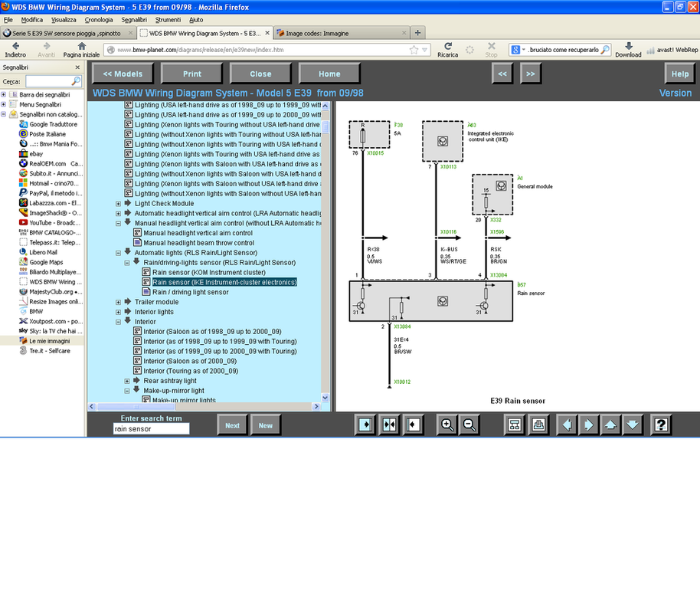Expand the Trailer module tree node
This screenshot has height=613, width=700.
coord(118,303)
